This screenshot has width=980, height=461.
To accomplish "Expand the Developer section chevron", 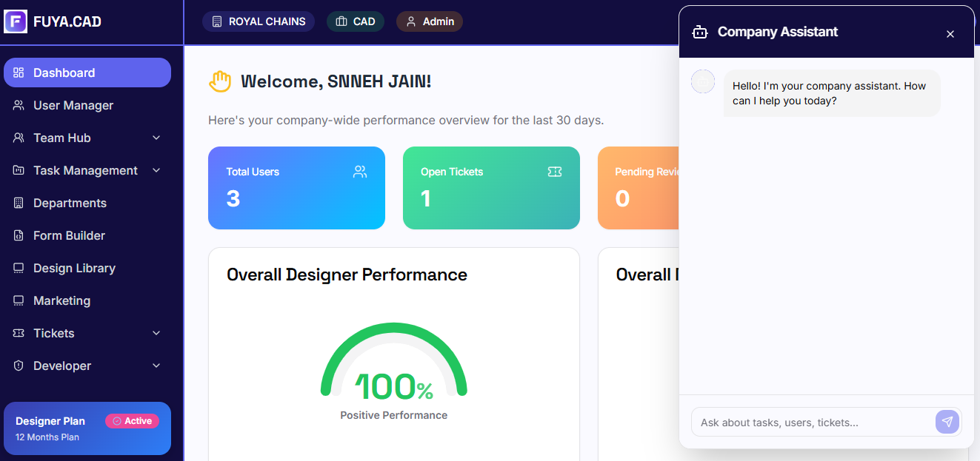I will coord(156,366).
